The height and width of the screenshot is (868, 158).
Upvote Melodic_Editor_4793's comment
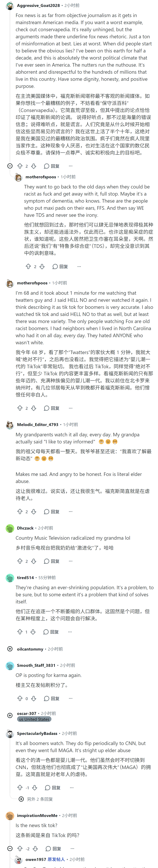20,511
